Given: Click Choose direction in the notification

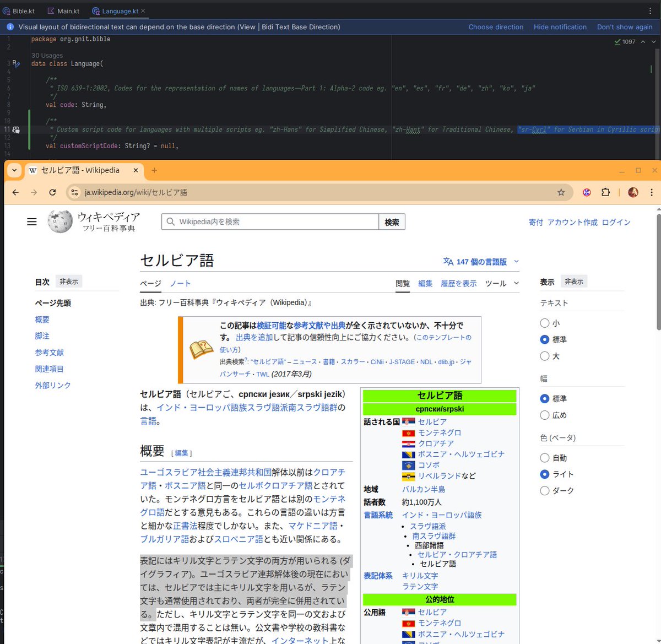Looking at the screenshot, I should tap(496, 27).
